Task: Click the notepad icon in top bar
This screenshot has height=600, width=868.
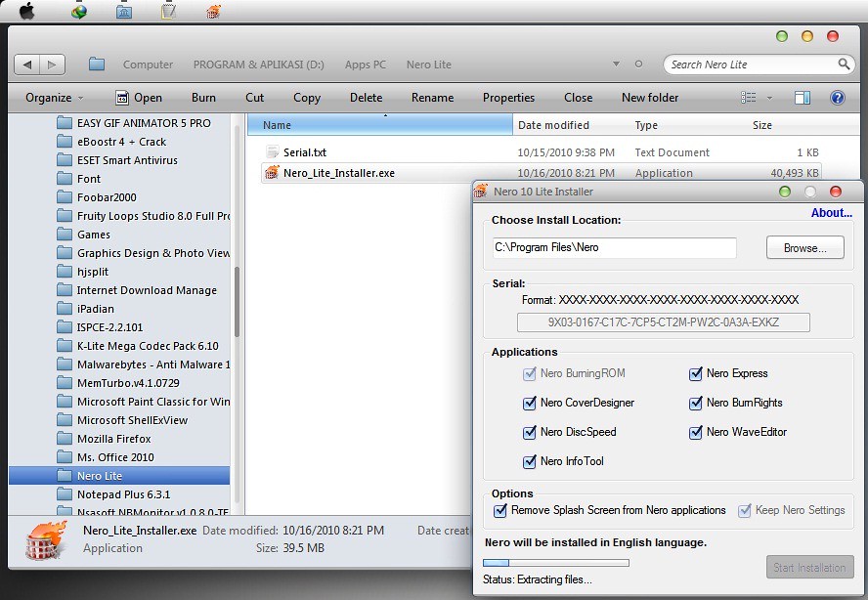Action: coord(168,11)
